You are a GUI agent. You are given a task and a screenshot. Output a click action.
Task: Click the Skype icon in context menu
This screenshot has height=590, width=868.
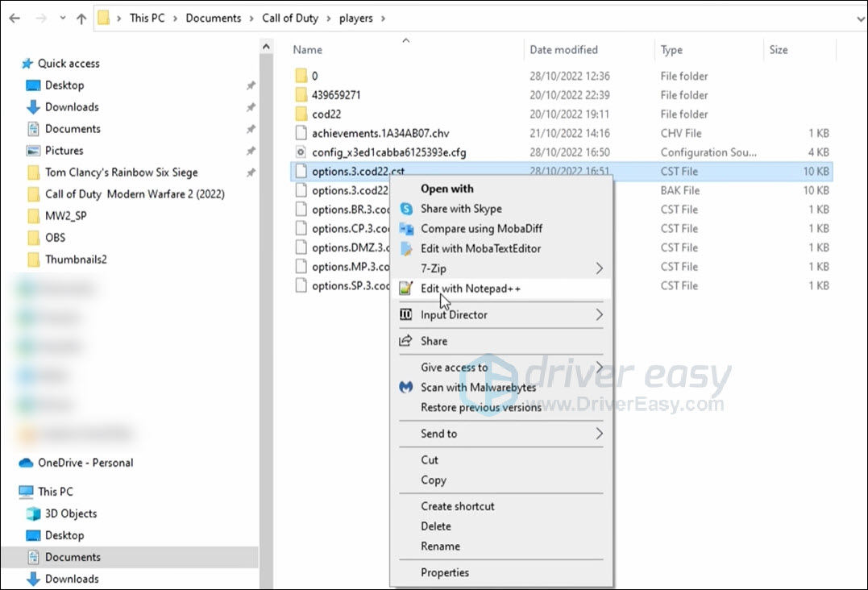pyautogui.click(x=406, y=209)
